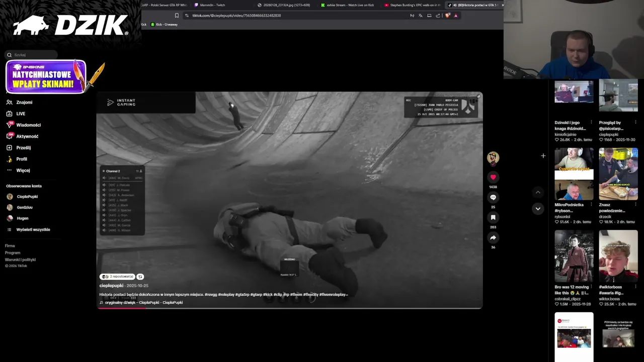Screen dimensions: 644x362
Task: Click the share page icon in address bar
Action: (x=438, y=16)
